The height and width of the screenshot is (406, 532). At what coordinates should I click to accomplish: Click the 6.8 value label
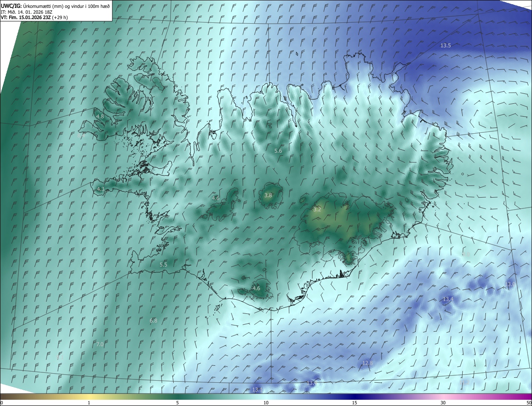click(x=153, y=320)
